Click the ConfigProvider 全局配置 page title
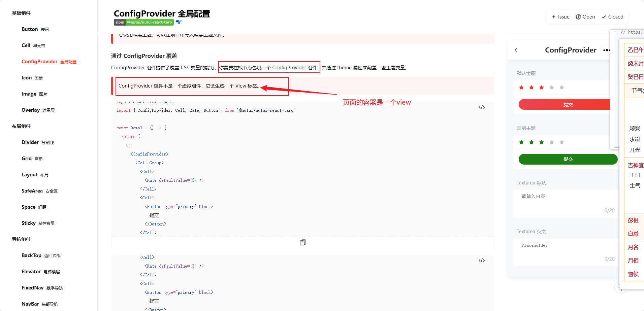 click(162, 13)
